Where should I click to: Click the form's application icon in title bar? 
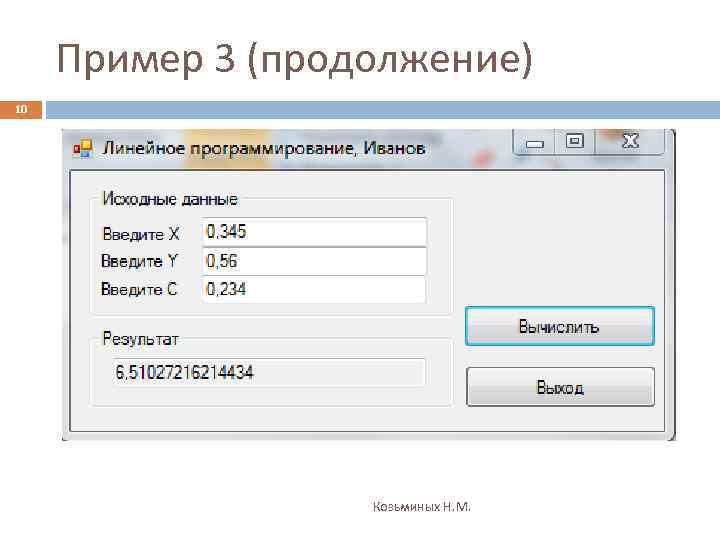pyautogui.click(x=83, y=149)
